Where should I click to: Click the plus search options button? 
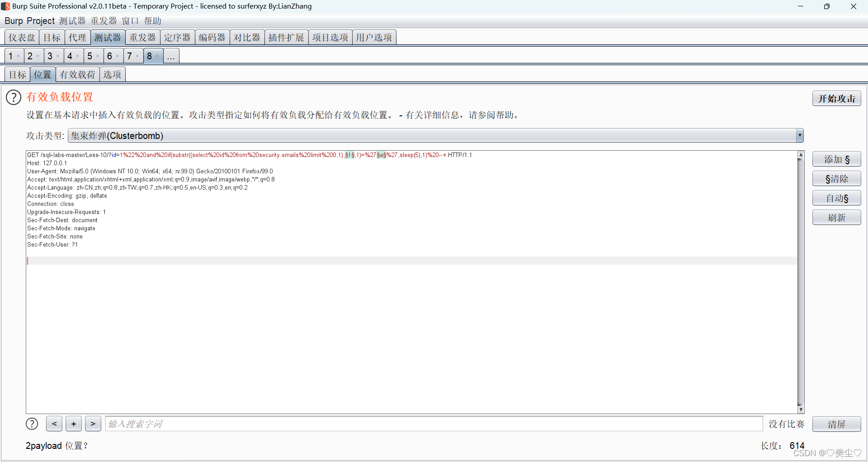pos(74,424)
